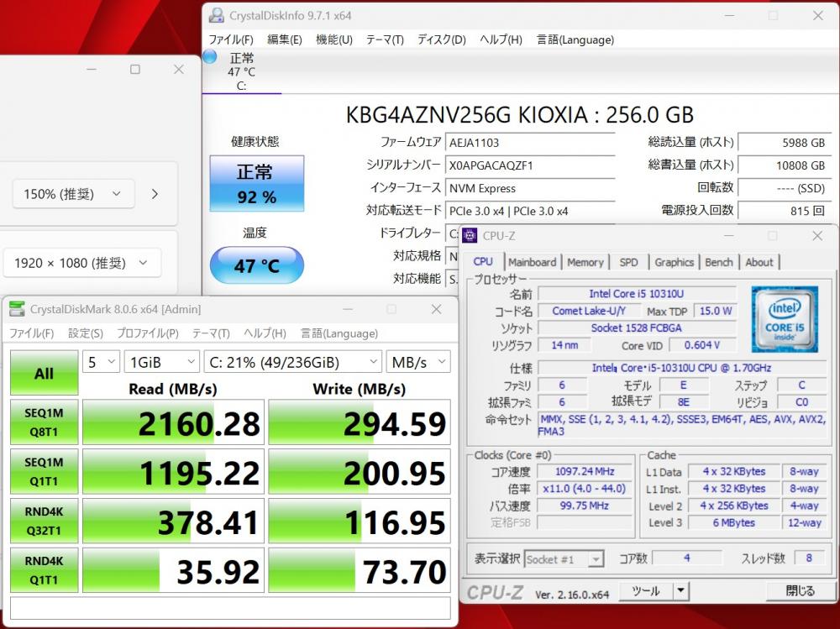The width and height of the screenshot is (840, 629).
Task: Open the Socket #1 selection dropdown
Action: click(564, 559)
